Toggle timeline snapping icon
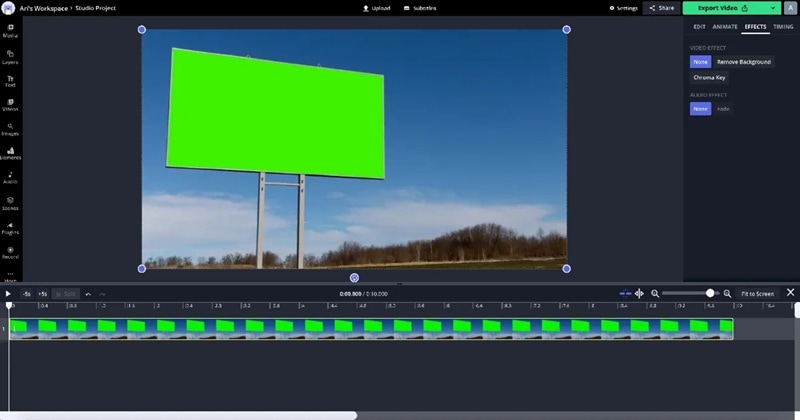 click(x=625, y=293)
